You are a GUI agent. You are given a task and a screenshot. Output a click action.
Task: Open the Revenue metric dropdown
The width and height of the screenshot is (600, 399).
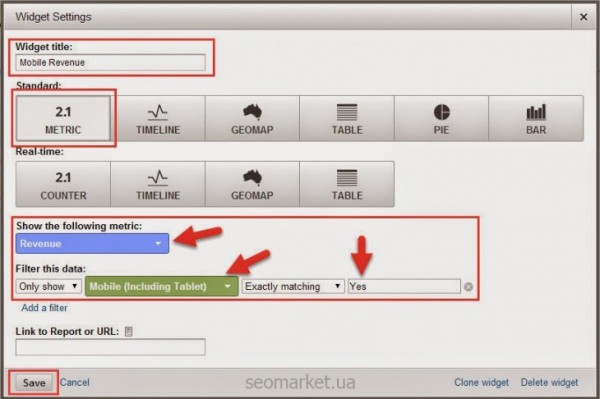(x=92, y=243)
